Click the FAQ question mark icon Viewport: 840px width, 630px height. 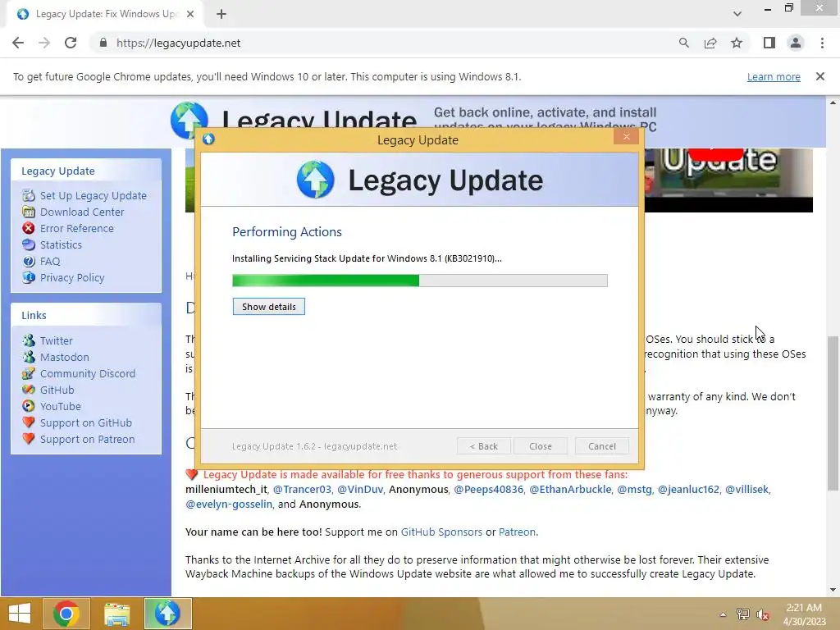point(29,262)
